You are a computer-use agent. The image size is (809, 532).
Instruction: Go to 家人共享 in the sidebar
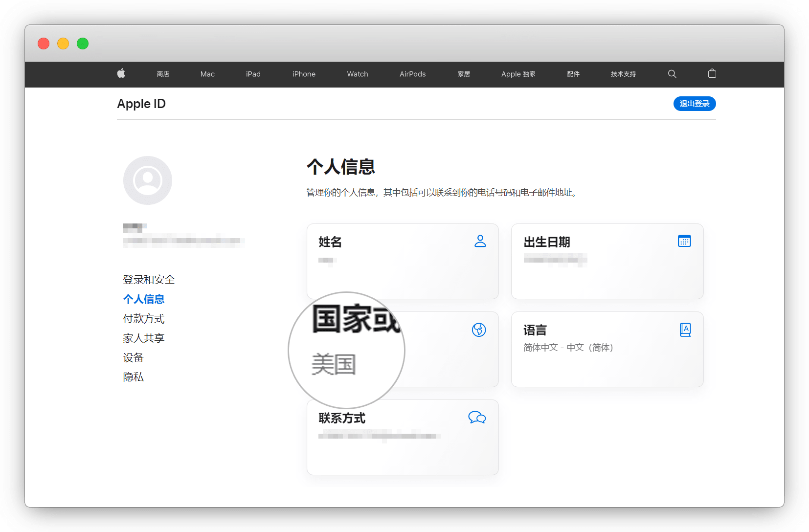(x=144, y=338)
